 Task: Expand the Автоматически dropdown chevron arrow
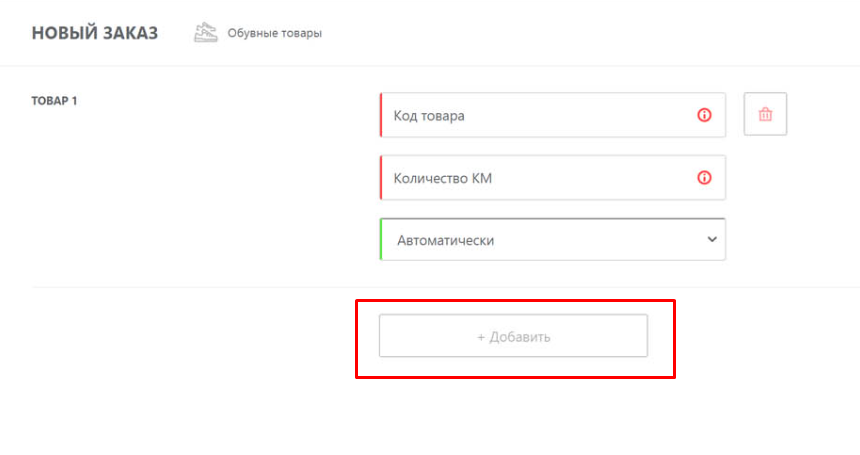pos(712,240)
